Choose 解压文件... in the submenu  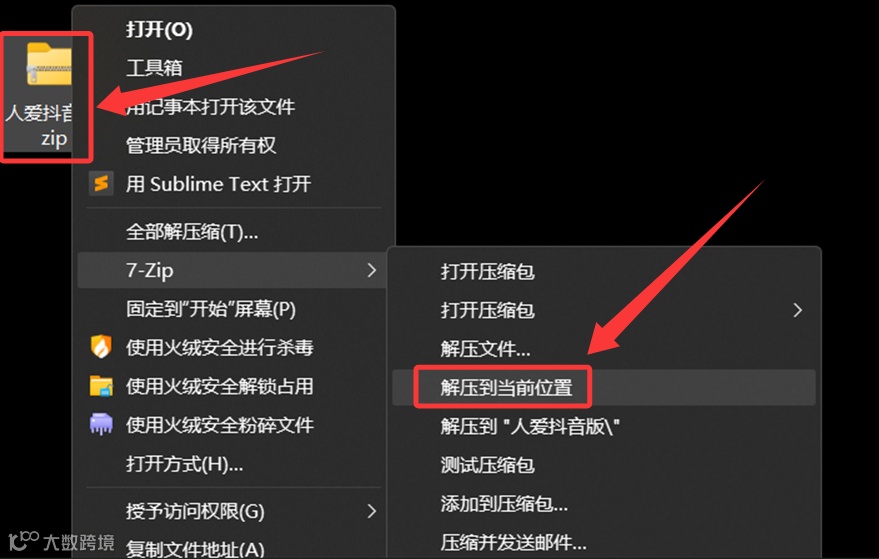tap(485, 349)
